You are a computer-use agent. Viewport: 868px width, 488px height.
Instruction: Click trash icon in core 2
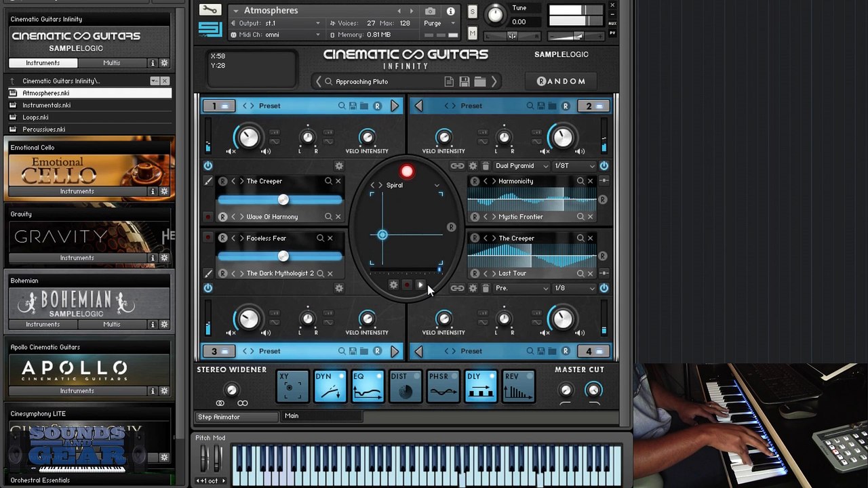point(485,166)
